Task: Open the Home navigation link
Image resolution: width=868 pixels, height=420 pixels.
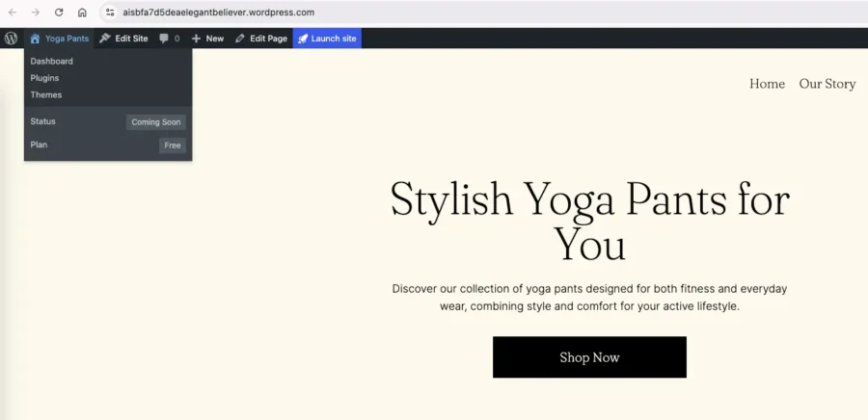Action: click(768, 84)
